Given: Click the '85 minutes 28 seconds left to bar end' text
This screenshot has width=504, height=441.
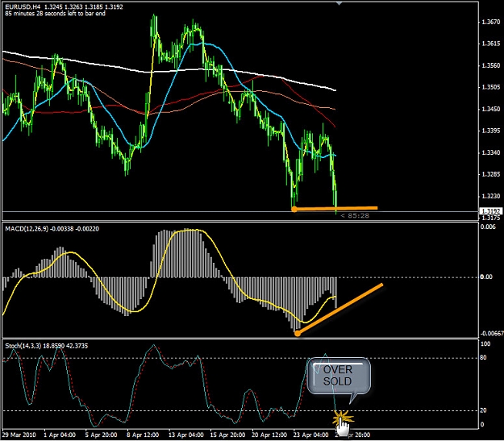Looking at the screenshot, I should (56, 14).
